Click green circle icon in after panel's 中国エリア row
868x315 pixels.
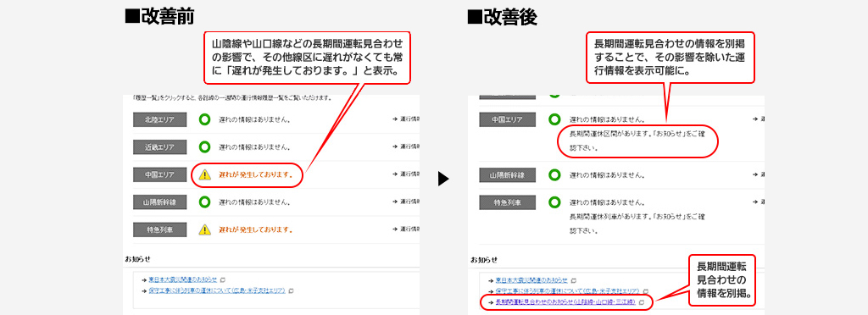coord(554,119)
